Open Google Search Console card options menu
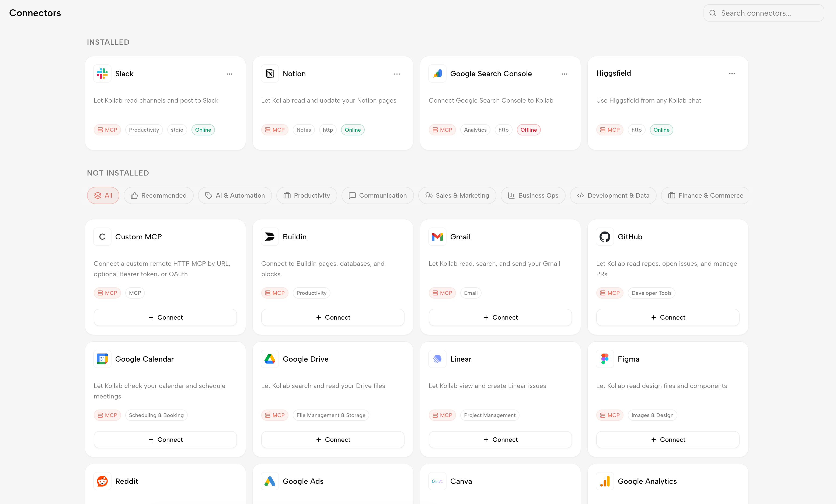The width and height of the screenshot is (836, 504). click(x=564, y=73)
